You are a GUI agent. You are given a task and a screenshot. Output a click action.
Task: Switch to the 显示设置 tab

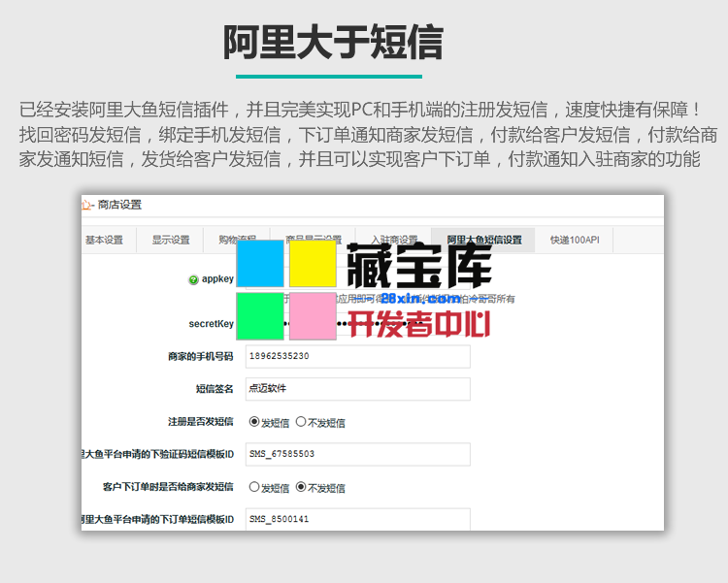(x=171, y=240)
